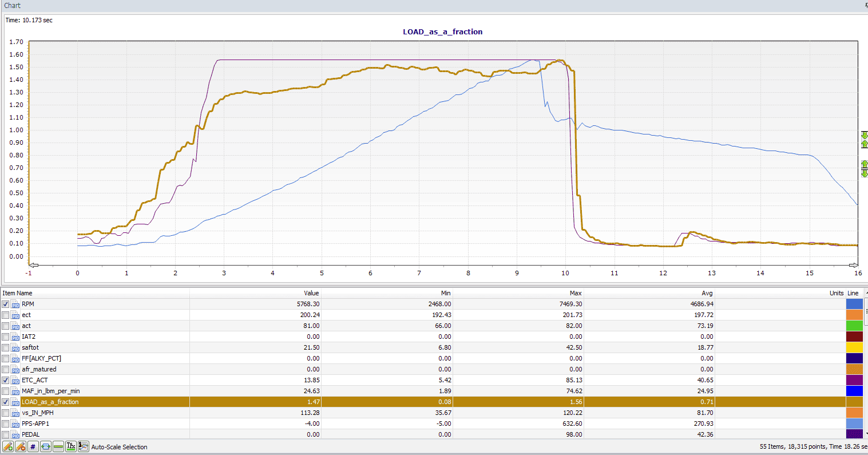Viewport: 868px width, 455px height.
Task: Click the item list vertical scrollbar
Action: tap(865, 364)
